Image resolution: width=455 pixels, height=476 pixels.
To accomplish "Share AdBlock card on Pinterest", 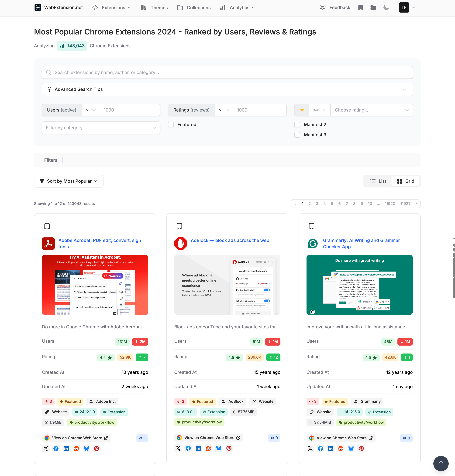I will [x=229, y=448].
